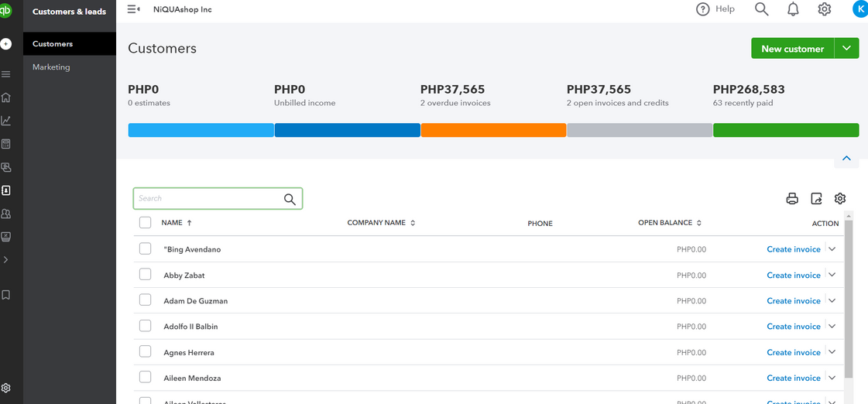
Task: Tick the checkbox next to Agnes Herrera
Action: pyautogui.click(x=145, y=351)
